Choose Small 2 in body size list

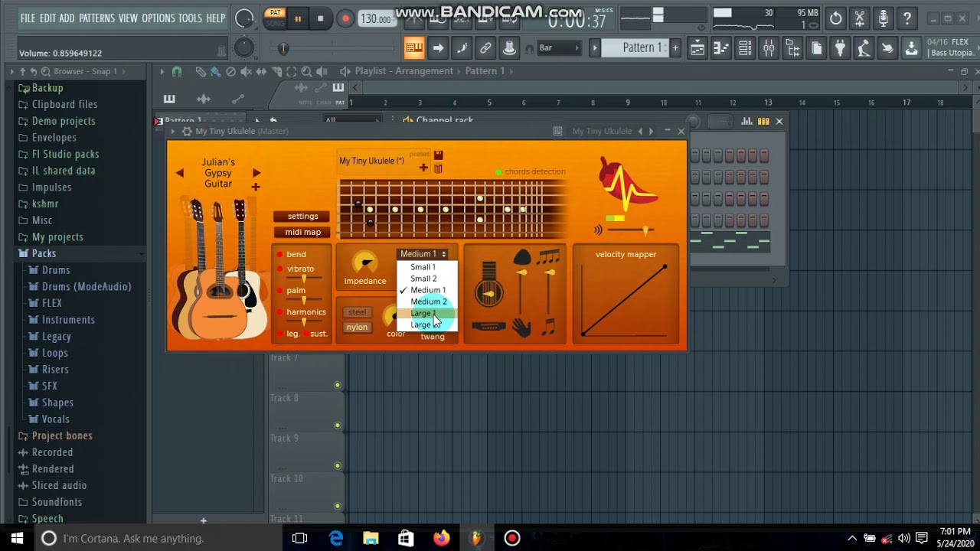pyautogui.click(x=423, y=279)
